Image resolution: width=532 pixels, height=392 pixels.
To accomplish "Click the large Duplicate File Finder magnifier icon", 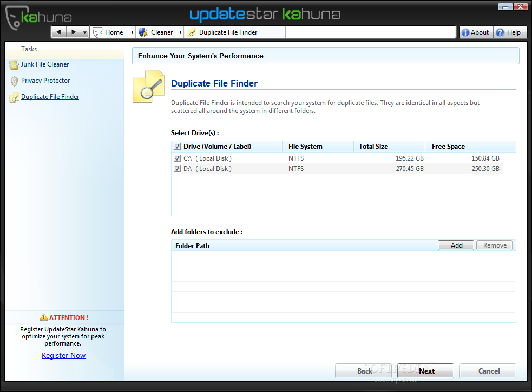I will (149, 87).
